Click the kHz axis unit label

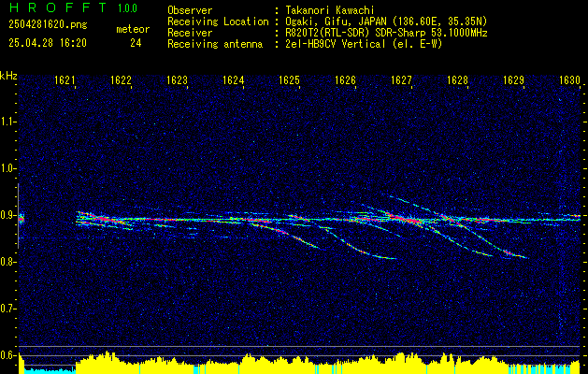[8, 76]
